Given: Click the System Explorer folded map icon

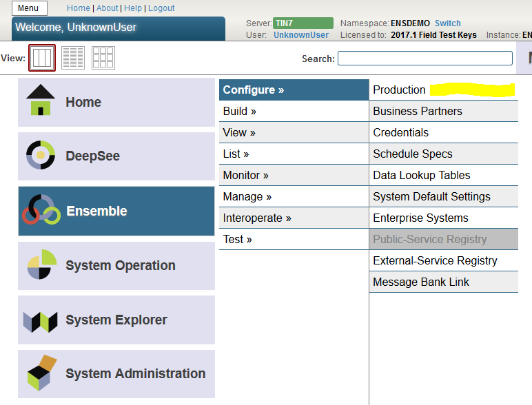Looking at the screenshot, I should [40, 322].
